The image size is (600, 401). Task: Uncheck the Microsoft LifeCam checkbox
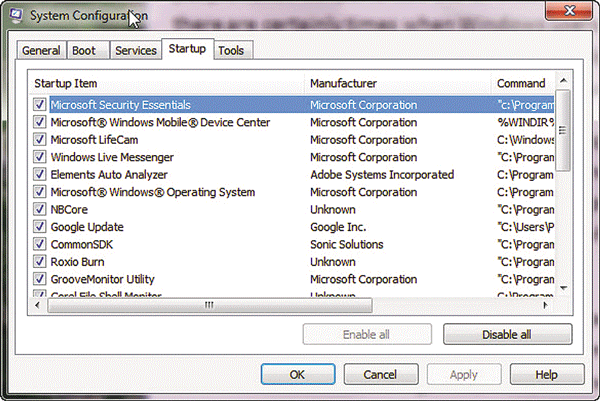(40, 140)
